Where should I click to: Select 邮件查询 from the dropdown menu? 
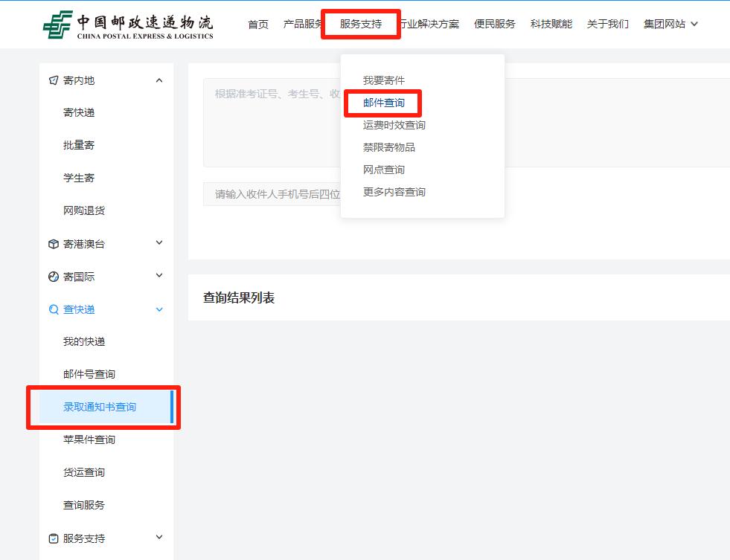click(384, 103)
